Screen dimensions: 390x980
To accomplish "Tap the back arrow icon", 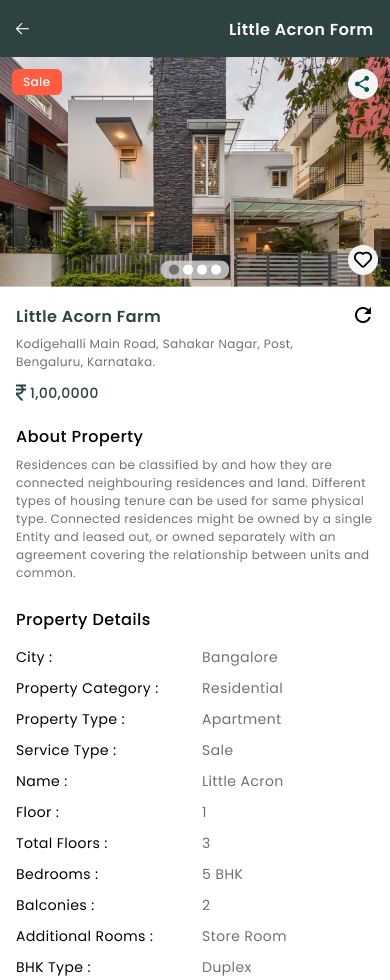I will (22, 29).
